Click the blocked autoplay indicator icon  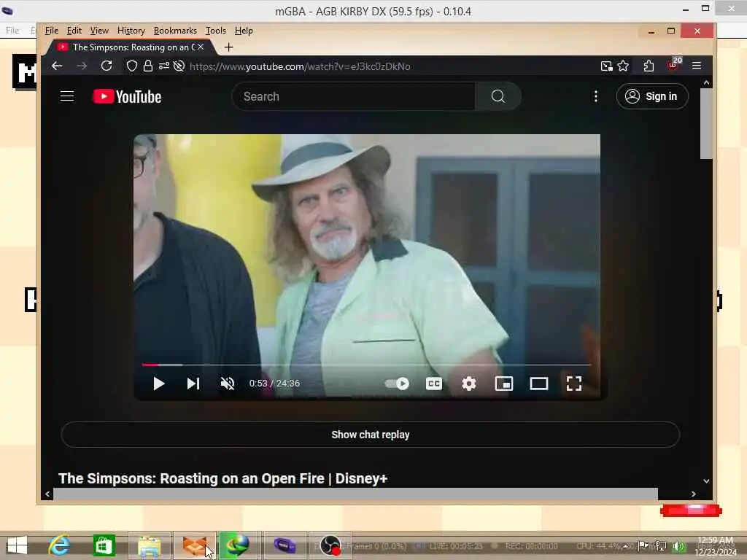(x=179, y=66)
